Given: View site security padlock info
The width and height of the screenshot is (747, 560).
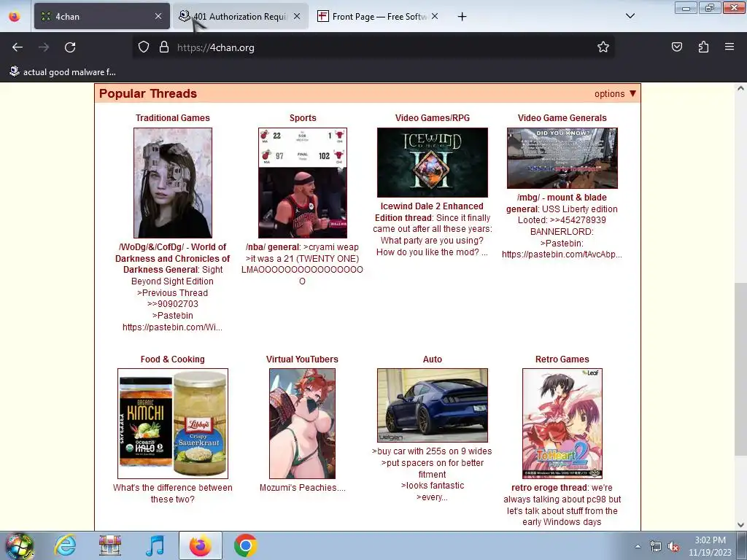Looking at the screenshot, I should [x=164, y=47].
